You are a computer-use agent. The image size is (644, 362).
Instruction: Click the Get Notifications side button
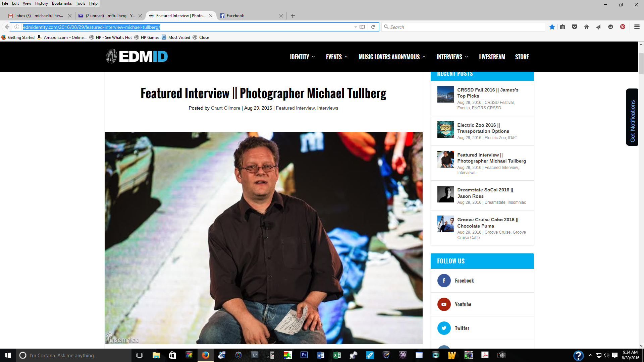click(x=632, y=117)
